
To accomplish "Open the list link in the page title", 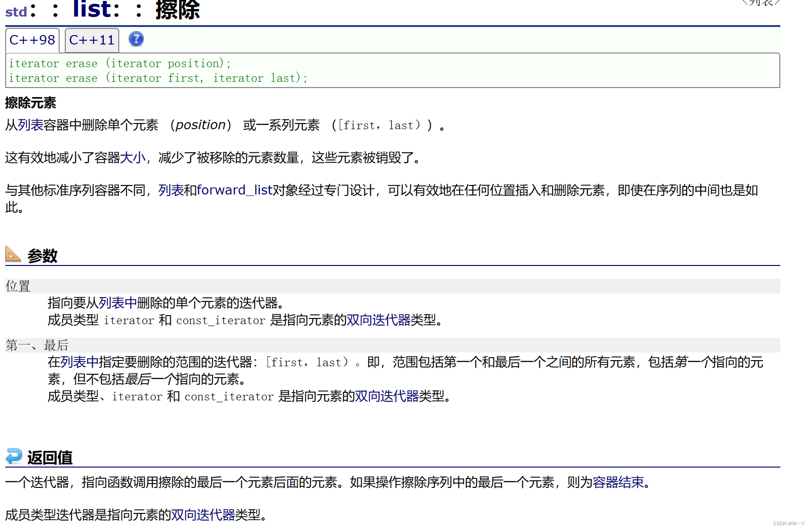I will pyautogui.click(x=92, y=9).
